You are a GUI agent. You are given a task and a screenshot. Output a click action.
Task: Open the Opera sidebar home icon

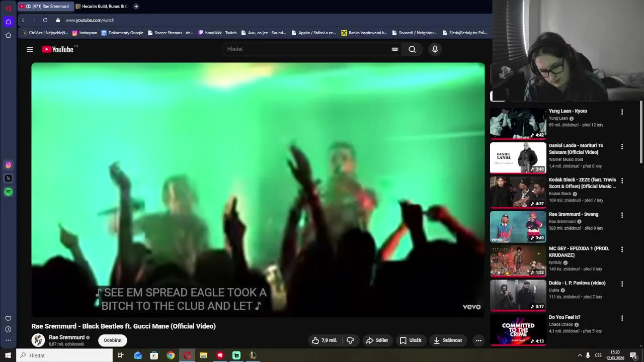pos(8,22)
